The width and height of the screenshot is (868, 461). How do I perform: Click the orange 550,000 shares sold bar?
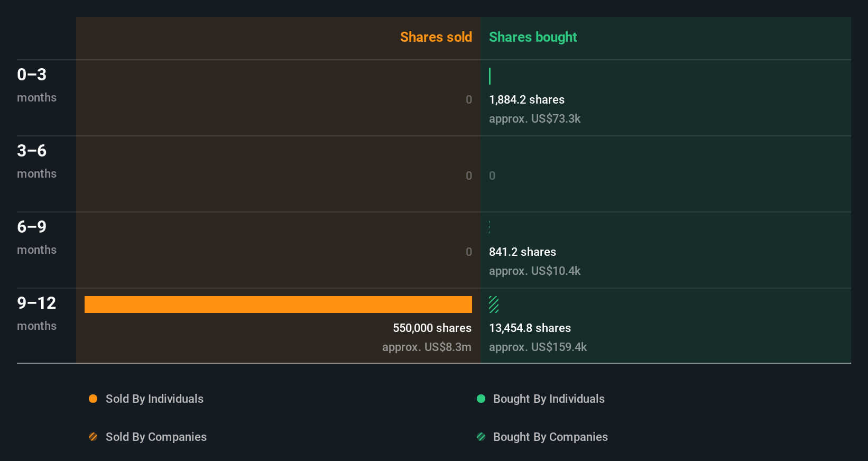(278, 305)
